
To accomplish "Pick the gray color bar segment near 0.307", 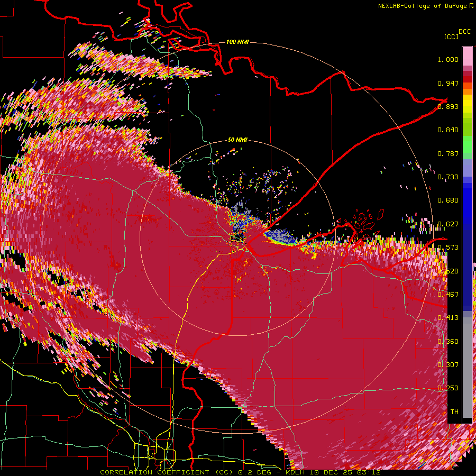I will 467,368.
